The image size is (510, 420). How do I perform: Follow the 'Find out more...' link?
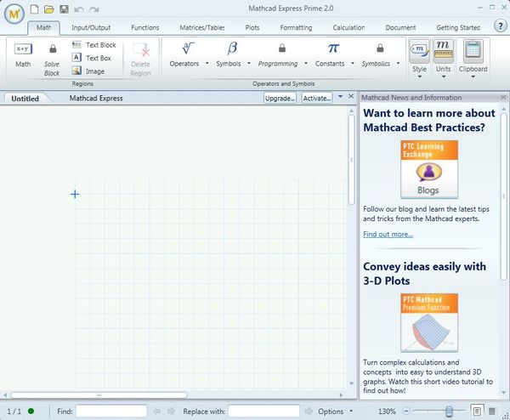[x=388, y=234]
